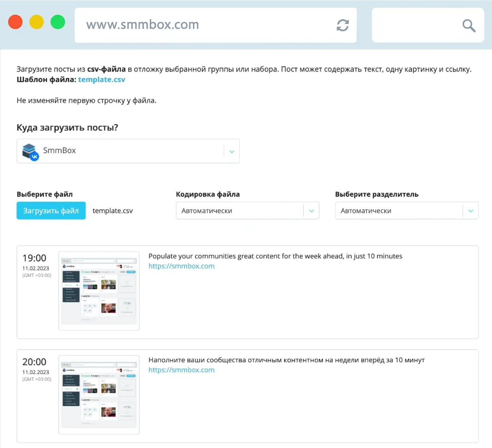Open the 19:00 post thumbnail image
The width and height of the screenshot is (492, 448).
click(x=99, y=291)
